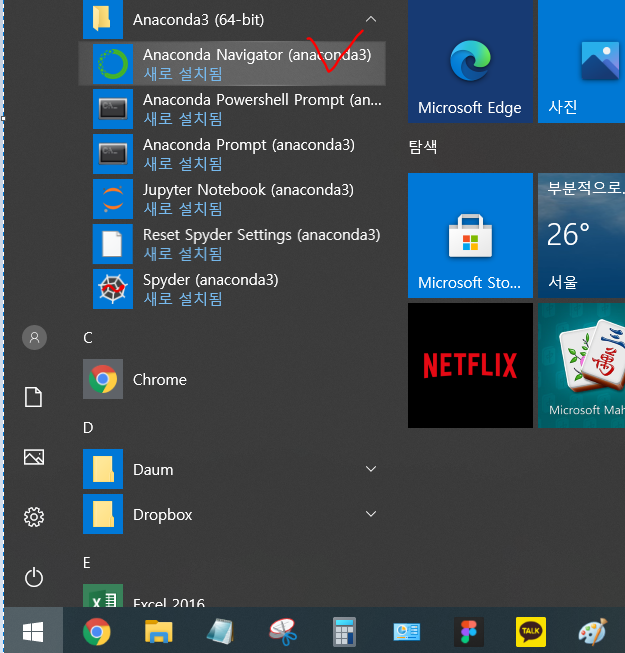Open the ID-card style taskbar icon
Screen dimensions: 625x653
[406, 631]
